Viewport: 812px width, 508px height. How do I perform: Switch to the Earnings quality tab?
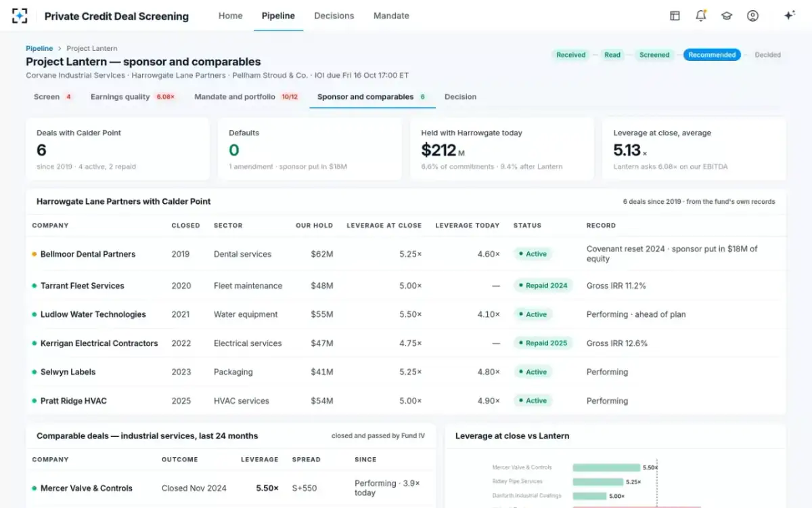tap(133, 97)
